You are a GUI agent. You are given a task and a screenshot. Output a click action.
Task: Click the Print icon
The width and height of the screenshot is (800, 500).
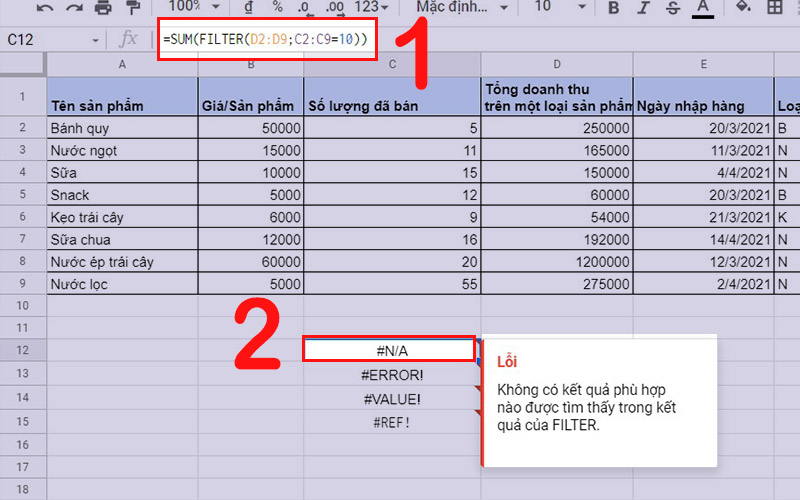[103, 8]
